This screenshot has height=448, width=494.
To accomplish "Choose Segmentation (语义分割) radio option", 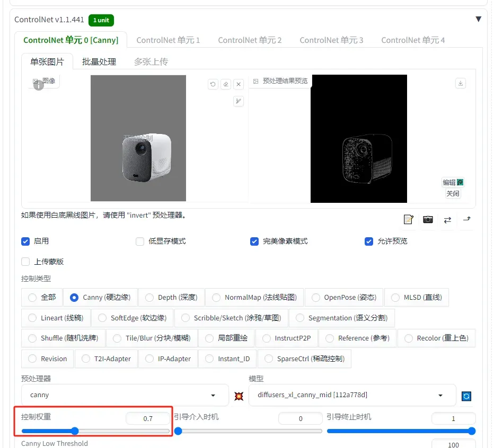I will click(x=342, y=318).
